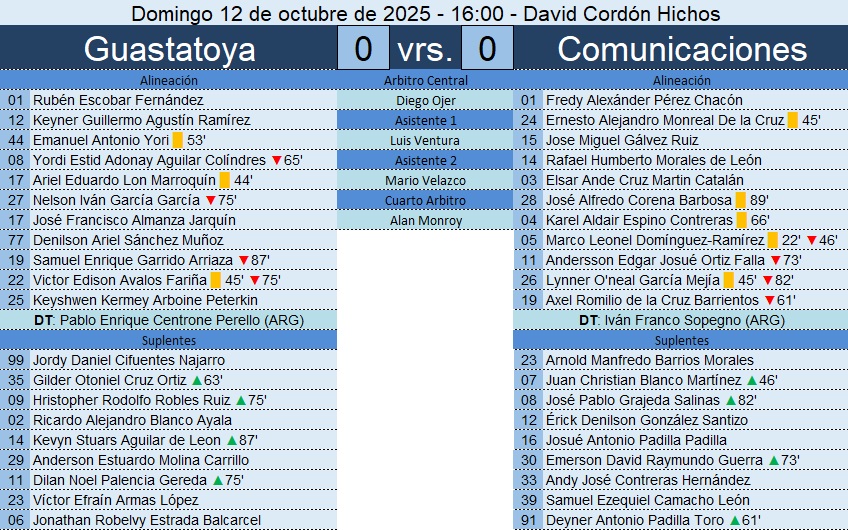Click the red substitution arrow beside Yordi Estid Aguilar
Viewport: 848px width, 530px height.
[276, 160]
